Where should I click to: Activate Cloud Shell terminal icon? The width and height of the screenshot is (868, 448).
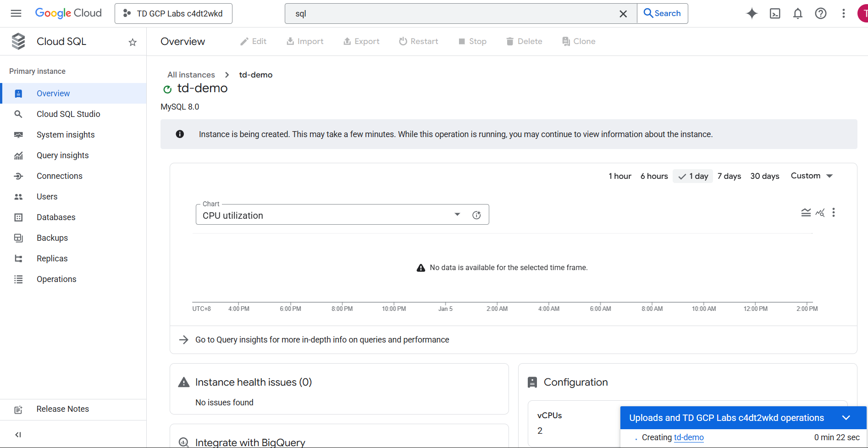tap(775, 13)
